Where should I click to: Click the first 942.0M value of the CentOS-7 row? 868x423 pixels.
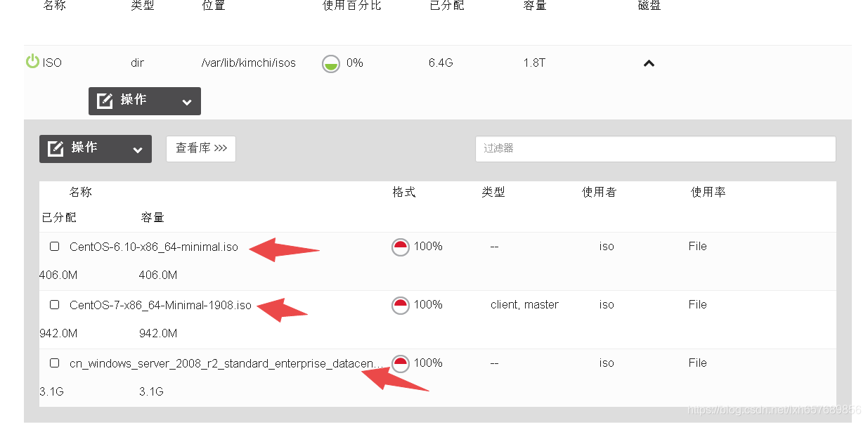[58, 333]
